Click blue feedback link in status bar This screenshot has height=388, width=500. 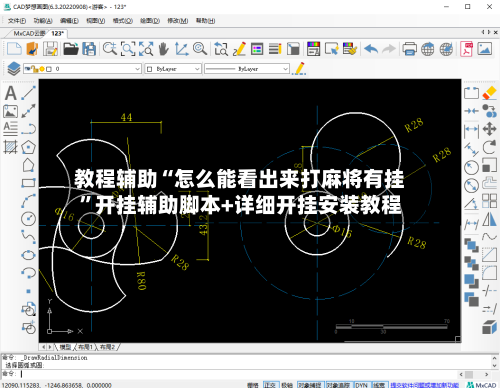(x=425, y=385)
